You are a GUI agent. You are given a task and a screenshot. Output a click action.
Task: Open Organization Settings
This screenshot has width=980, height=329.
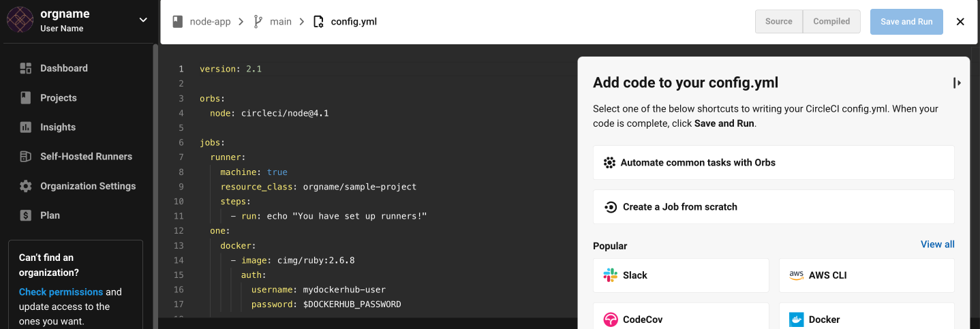pos(88,186)
